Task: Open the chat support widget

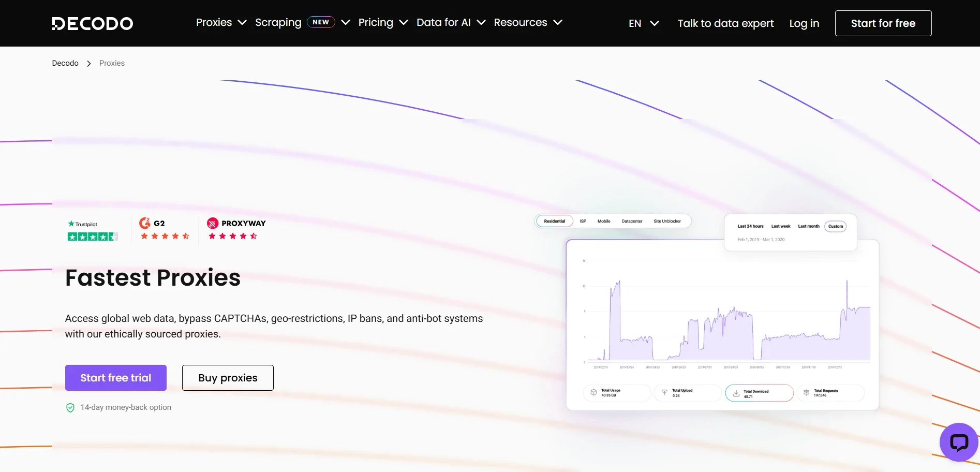Action: click(x=959, y=442)
